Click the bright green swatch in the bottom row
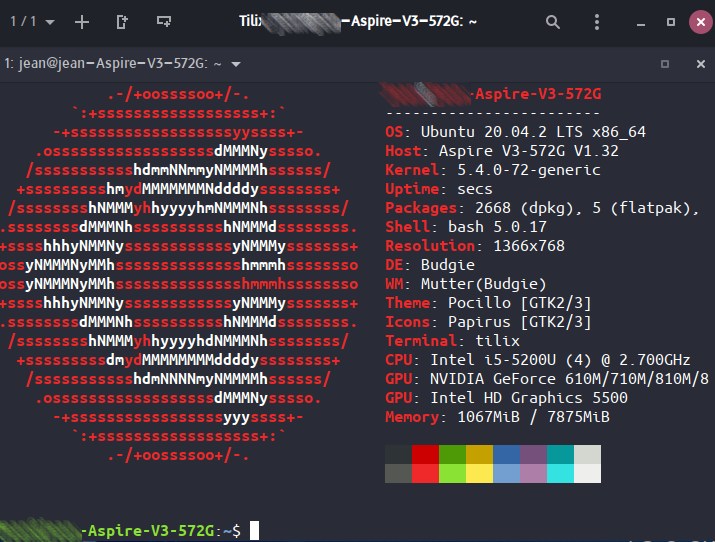715x542 pixels. click(453, 473)
